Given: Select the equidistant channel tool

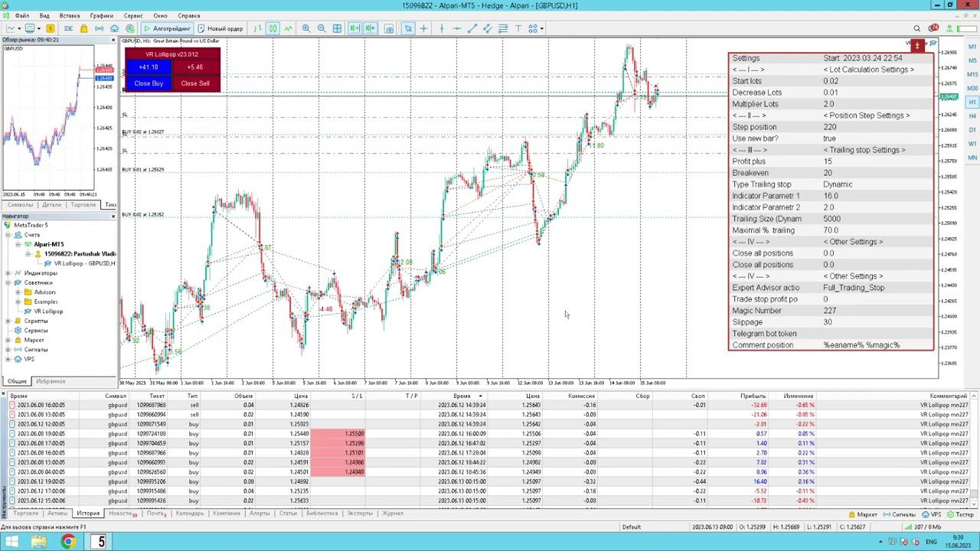Looking at the screenshot, I should point(488,28).
